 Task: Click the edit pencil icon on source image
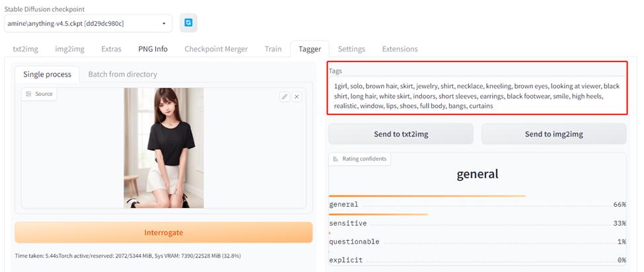284,96
